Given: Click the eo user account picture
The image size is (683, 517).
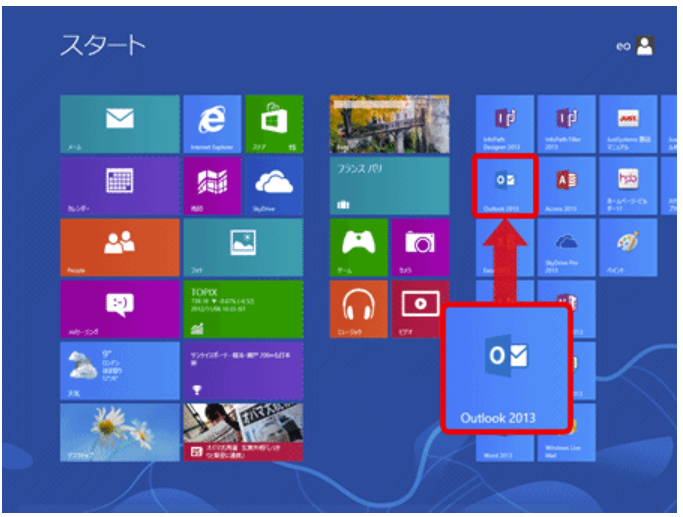Looking at the screenshot, I should (x=645, y=46).
